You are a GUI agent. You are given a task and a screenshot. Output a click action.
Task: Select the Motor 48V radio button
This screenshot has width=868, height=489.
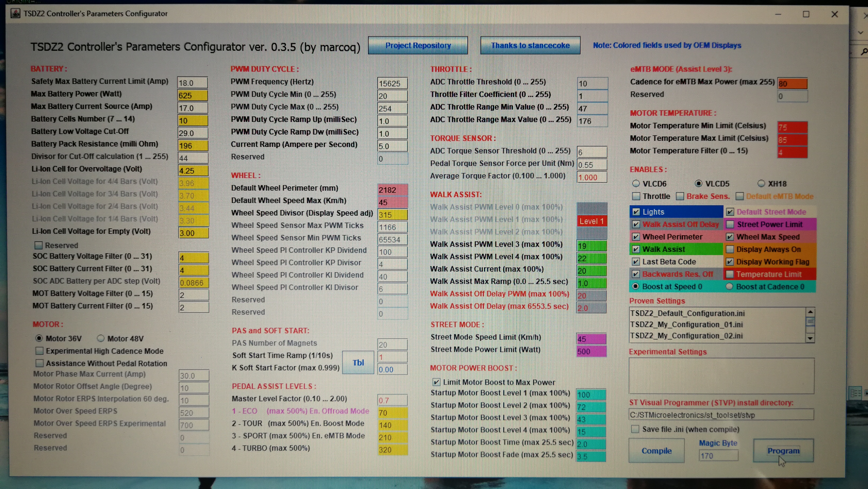(x=101, y=338)
